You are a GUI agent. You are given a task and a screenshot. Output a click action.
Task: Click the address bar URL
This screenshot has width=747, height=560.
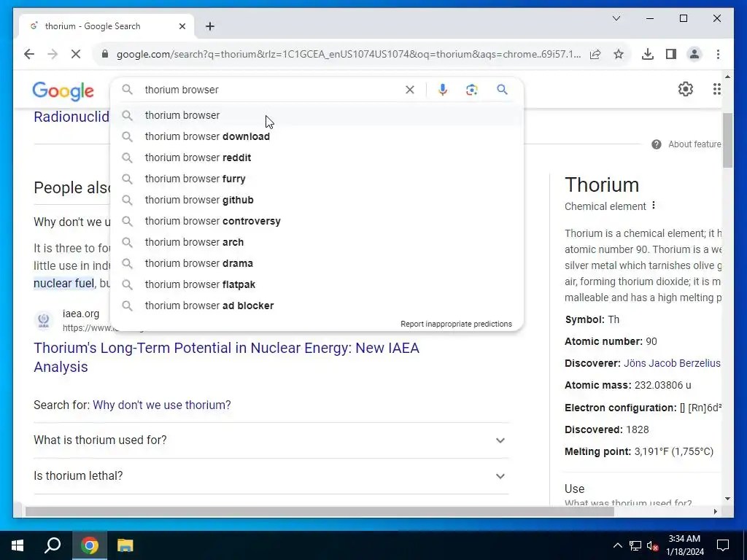[x=348, y=54]
